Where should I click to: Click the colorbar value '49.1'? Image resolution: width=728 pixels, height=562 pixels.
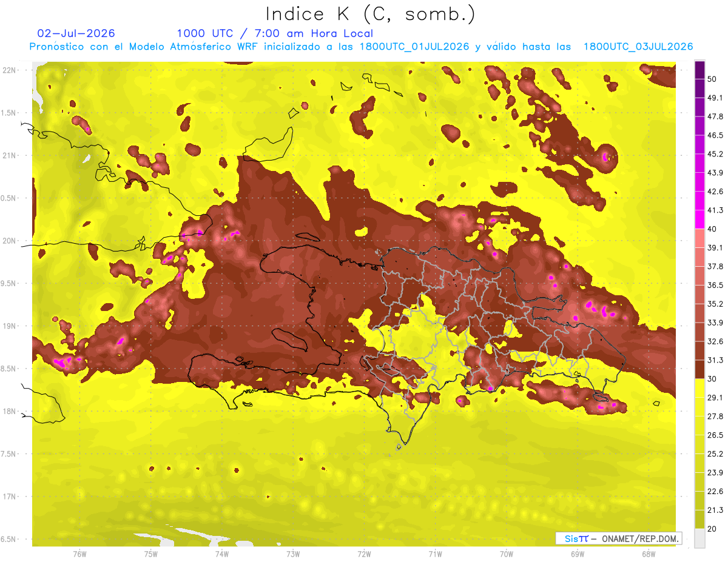click(715, 98)
